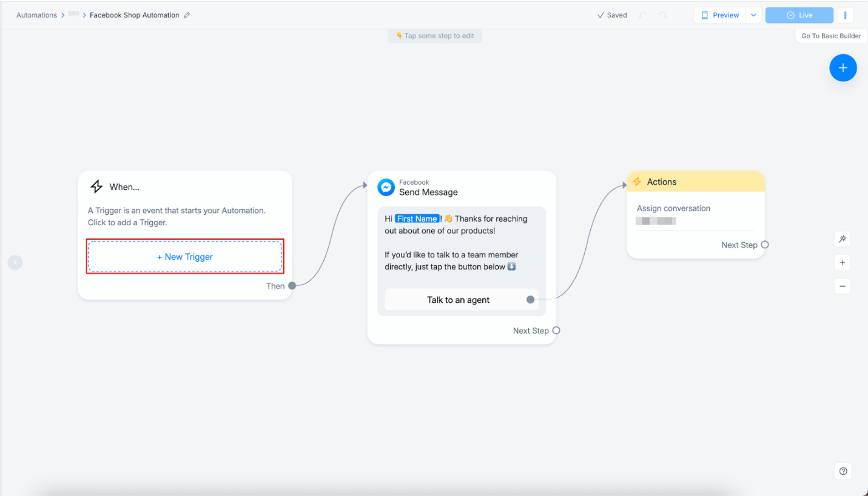This screenshot has height=496, width=868.
Task: Expand the collapsed left sidebar arrow
Action: (15, 262)
